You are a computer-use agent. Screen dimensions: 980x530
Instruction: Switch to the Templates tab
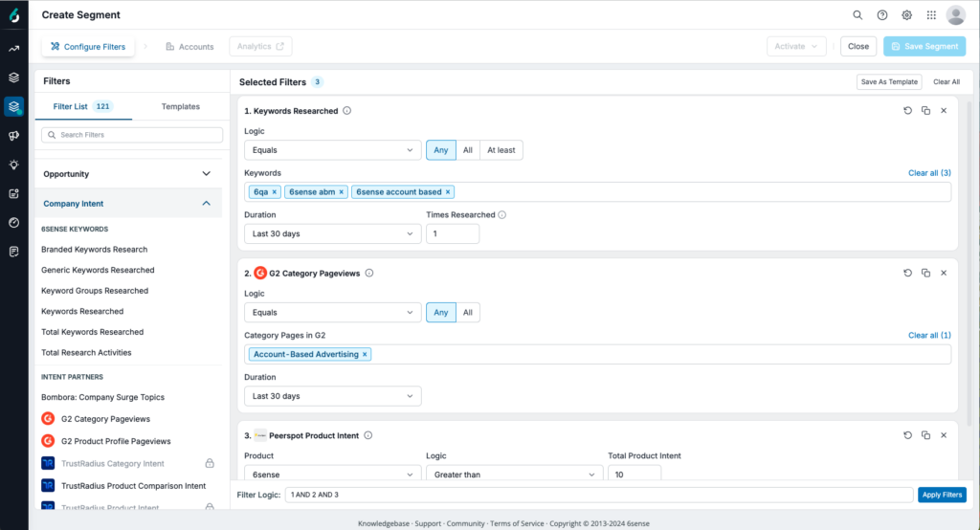click(181, 106)
